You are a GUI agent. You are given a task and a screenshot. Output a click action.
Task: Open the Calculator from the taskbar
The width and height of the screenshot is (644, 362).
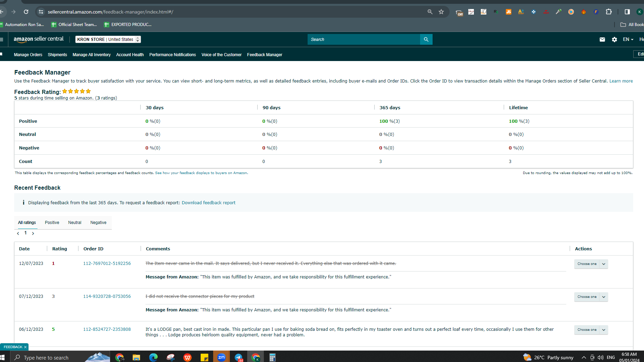(x=272, y=357)
